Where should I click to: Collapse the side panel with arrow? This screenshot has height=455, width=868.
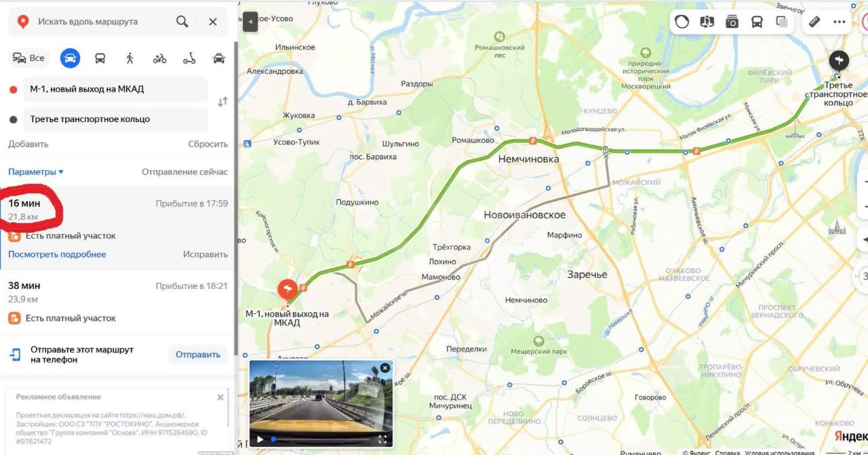(x=250, y=22)
